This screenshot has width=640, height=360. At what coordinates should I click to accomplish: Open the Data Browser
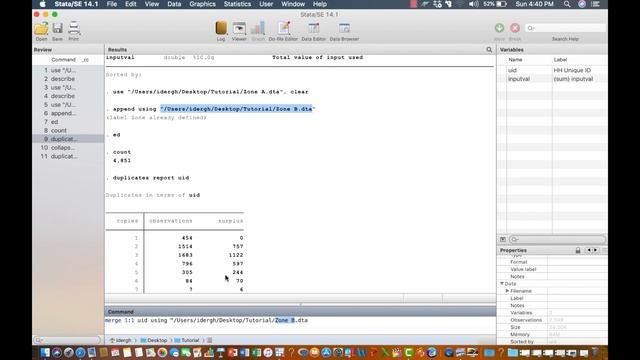pyautogui.click(x=344, y=28)
